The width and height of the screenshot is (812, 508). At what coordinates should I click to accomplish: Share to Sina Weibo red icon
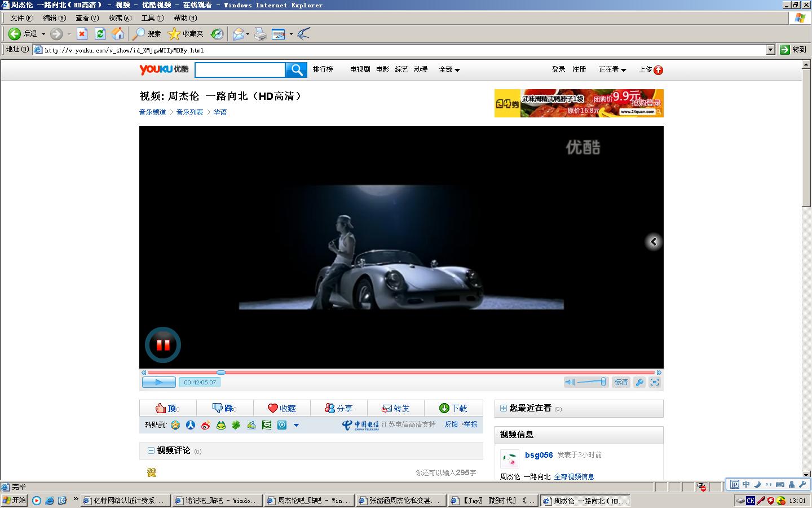pos(206,425)
